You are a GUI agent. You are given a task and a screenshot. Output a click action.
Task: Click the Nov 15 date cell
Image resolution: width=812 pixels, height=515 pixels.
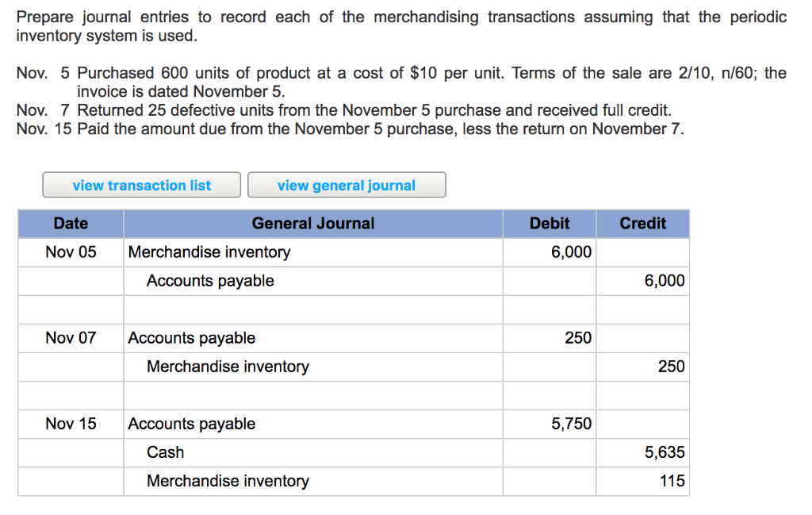click(71, 424)
